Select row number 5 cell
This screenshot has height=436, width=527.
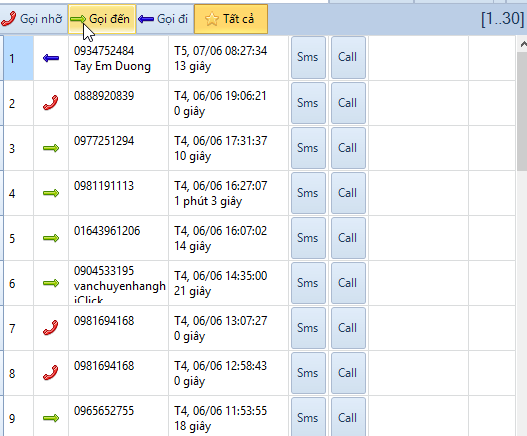pos(18,238)
